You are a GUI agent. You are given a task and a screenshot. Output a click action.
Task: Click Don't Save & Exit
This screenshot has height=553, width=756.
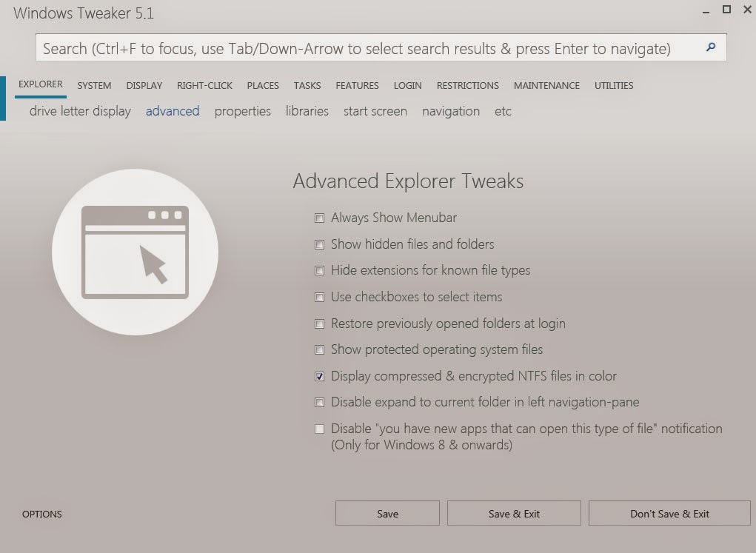click(x=669, y=513)
